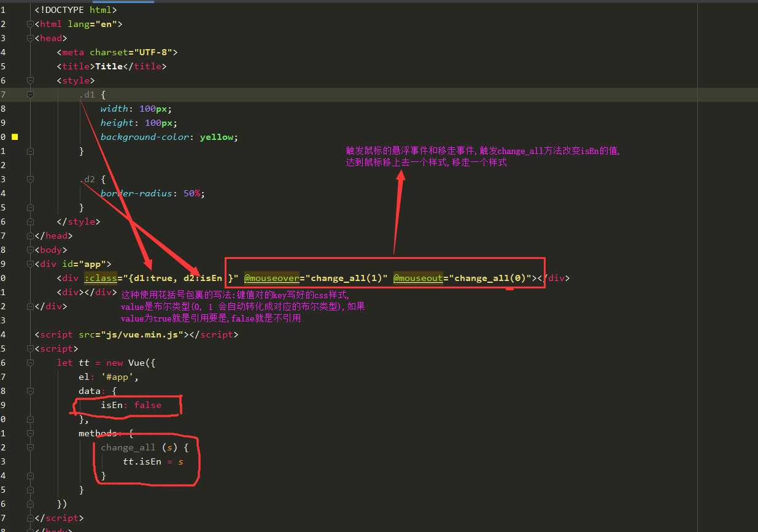The height and width of the screenshot is (532, 758).
Task: Click d2:isEn in the class binding
Action: click(x=203, y=278)
